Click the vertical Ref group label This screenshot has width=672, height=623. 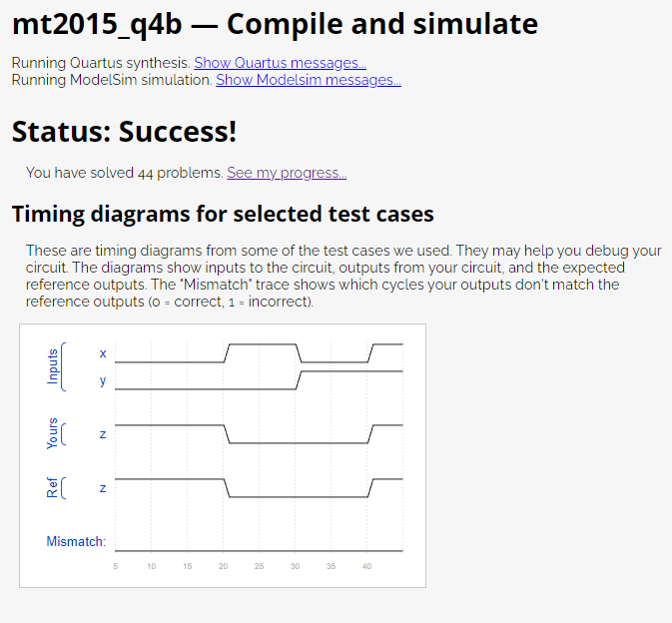point(54,488)
